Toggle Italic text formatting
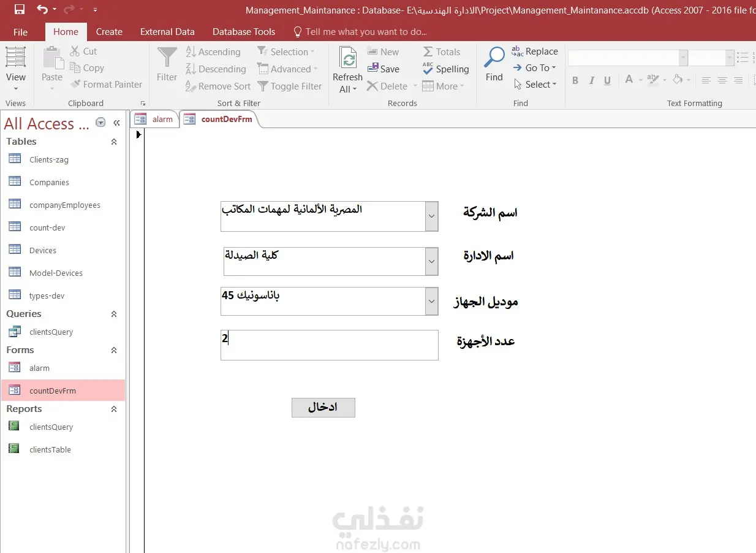This screenshot has width=756, height=553. (x=592, y=80)
